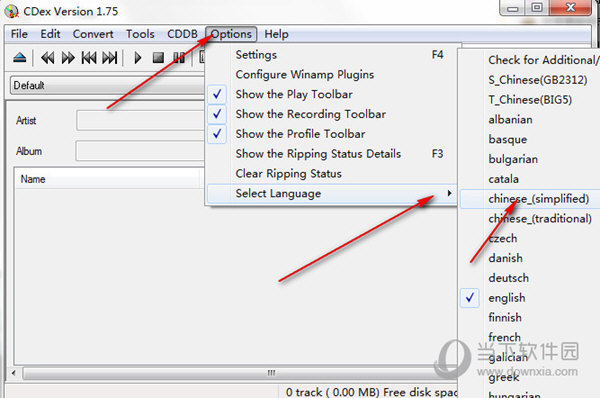Click the Options menu
The image size is (600, 398).
pyautogui.click(x=231, y=34)
